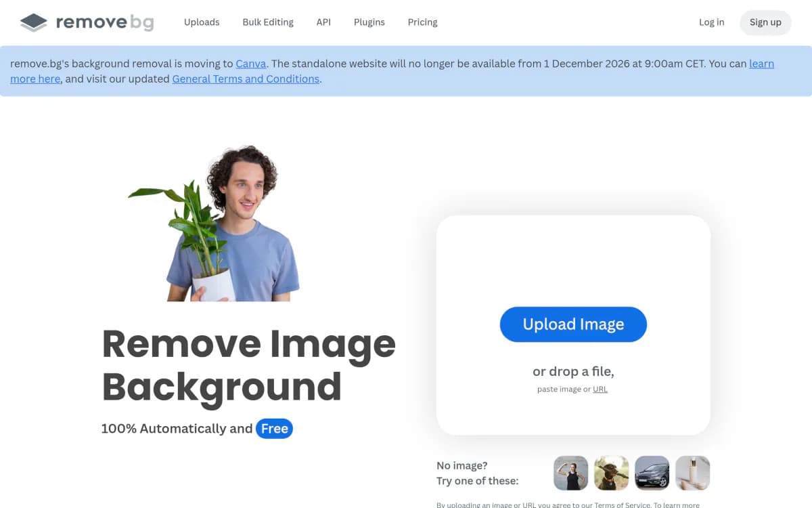Select the sample car thumbnail
The height and width of the screenshot is (508, 812).
(x=652, y=473)
